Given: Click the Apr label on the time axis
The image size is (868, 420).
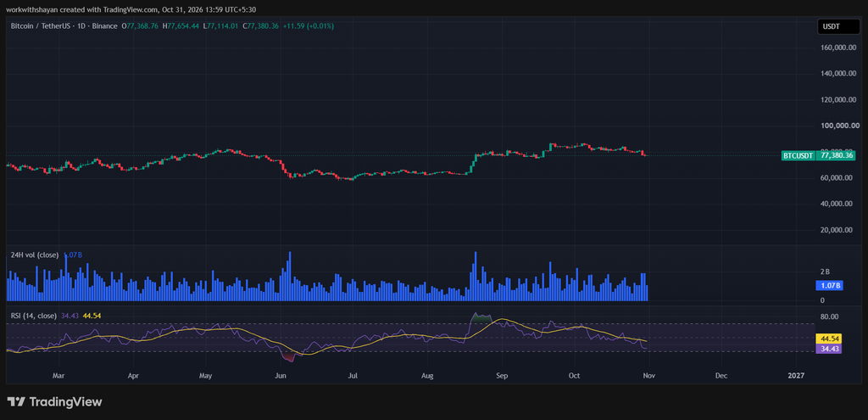Looking at the screenshot, I should [x=133, y=376].
